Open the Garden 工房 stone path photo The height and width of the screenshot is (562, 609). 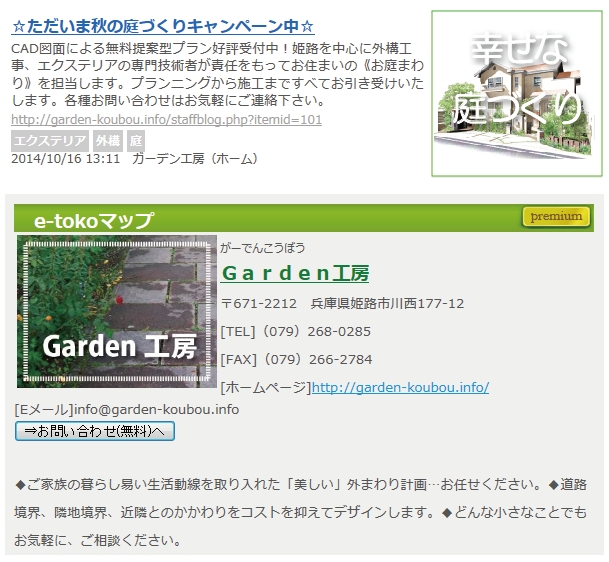tap(117, 311)
